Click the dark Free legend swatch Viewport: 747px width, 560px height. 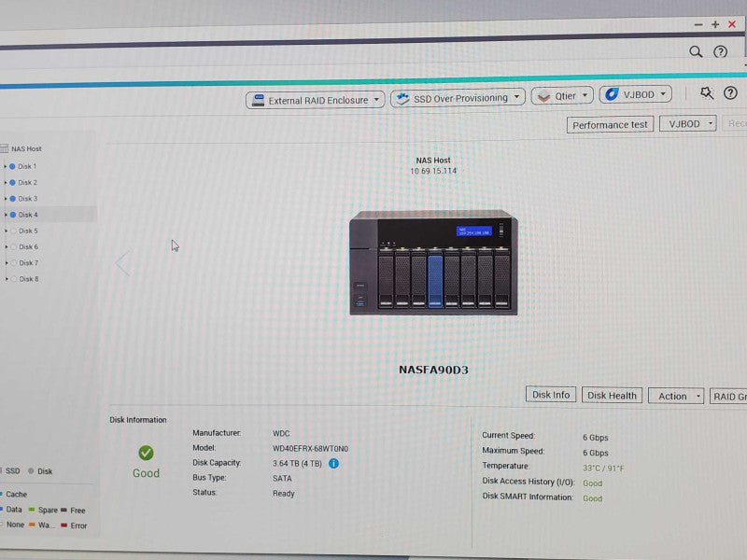tap(63, 510)
